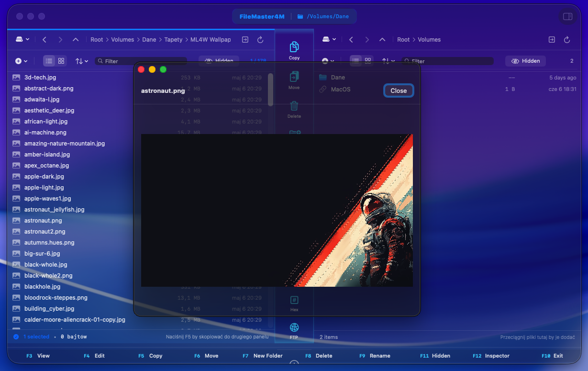
Task: Click Dane in the left panel breadcrumb
Action: click(x=149, y=40)
